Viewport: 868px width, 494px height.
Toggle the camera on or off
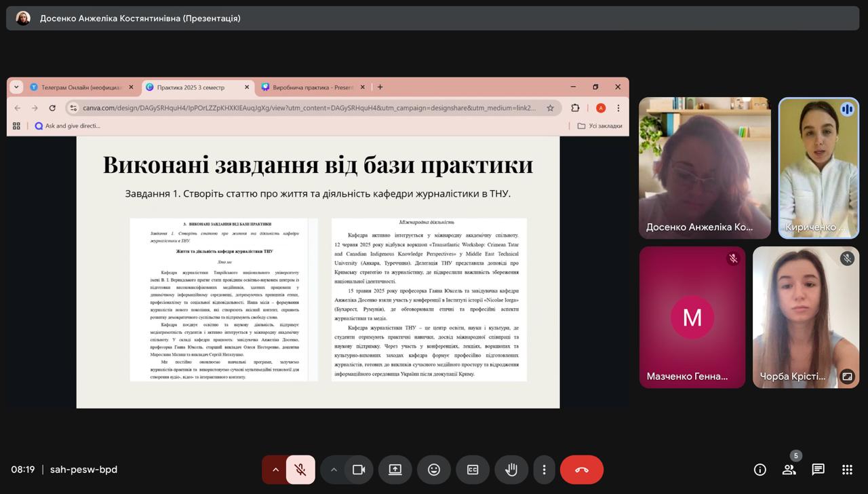[x=359, y=470]
